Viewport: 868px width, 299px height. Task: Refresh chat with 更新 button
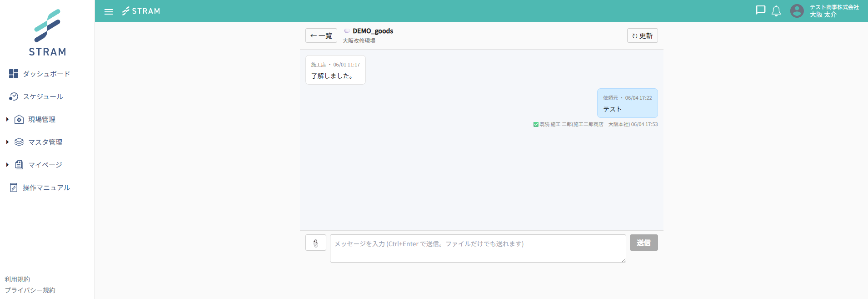pyautogui.click(x=643, y=35)
